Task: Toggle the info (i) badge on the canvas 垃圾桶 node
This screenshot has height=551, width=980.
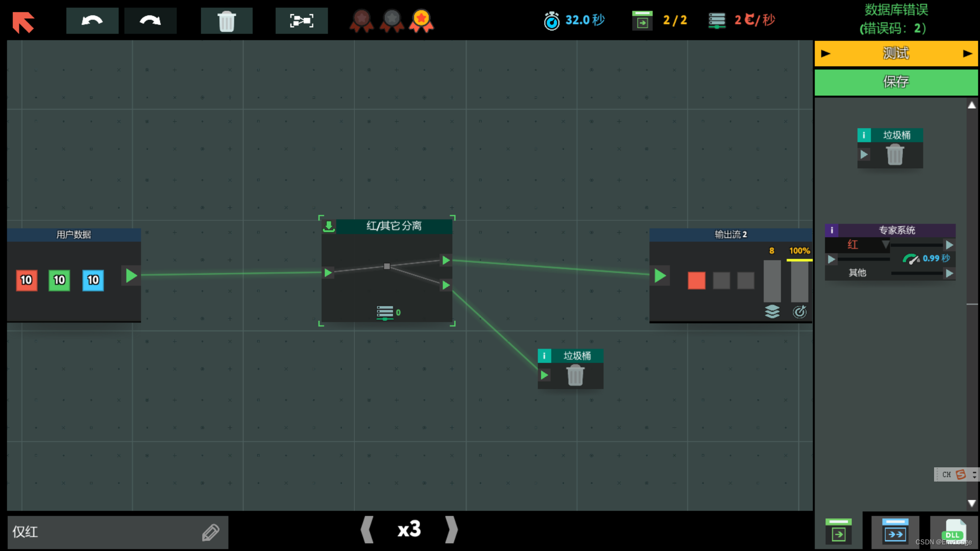Action: 544,356
